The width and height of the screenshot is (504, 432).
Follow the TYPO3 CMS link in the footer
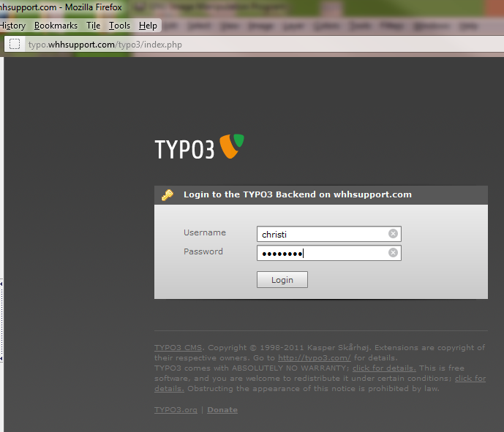(179, 347)
